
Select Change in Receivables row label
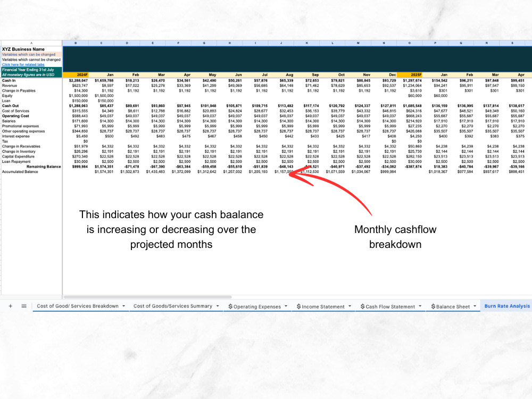pyautogui.click(x=21, y=147)
